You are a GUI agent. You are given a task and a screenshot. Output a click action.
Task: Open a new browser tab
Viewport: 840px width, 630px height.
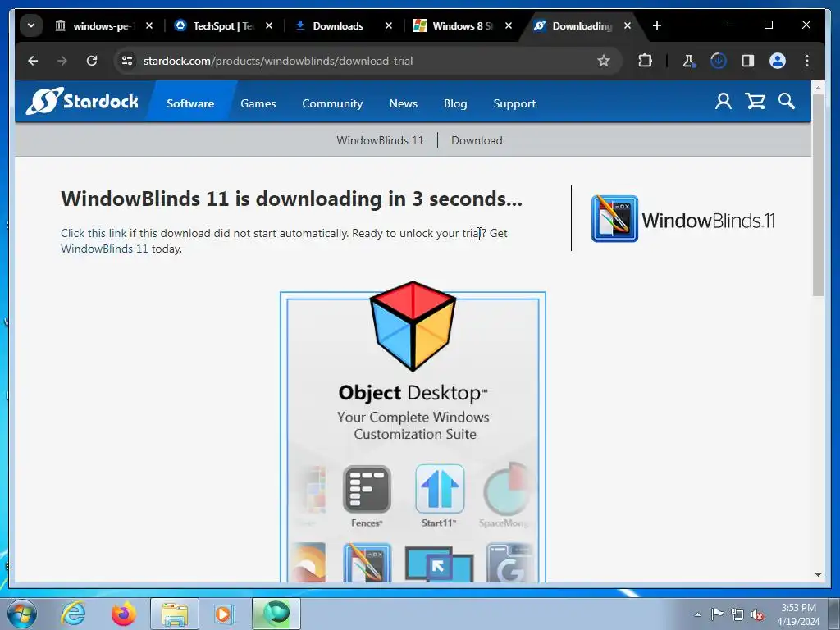pyautogui.click(x=657, y=25)
